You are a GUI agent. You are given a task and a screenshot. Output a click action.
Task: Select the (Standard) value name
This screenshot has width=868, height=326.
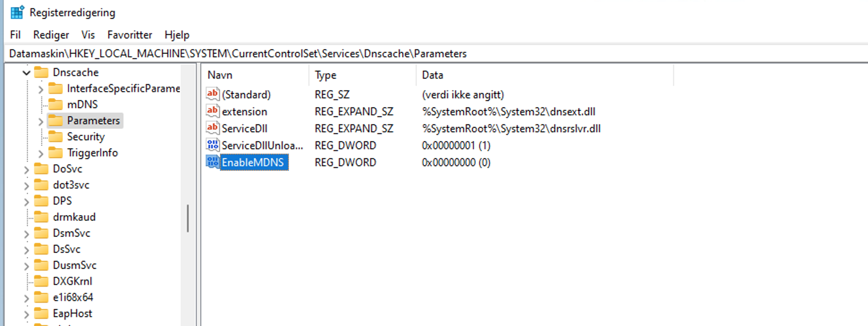click(246, 95)
